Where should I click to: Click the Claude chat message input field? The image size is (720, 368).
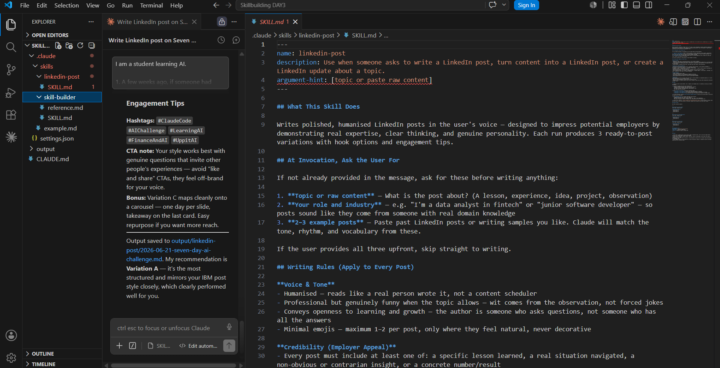pos(168,328)
